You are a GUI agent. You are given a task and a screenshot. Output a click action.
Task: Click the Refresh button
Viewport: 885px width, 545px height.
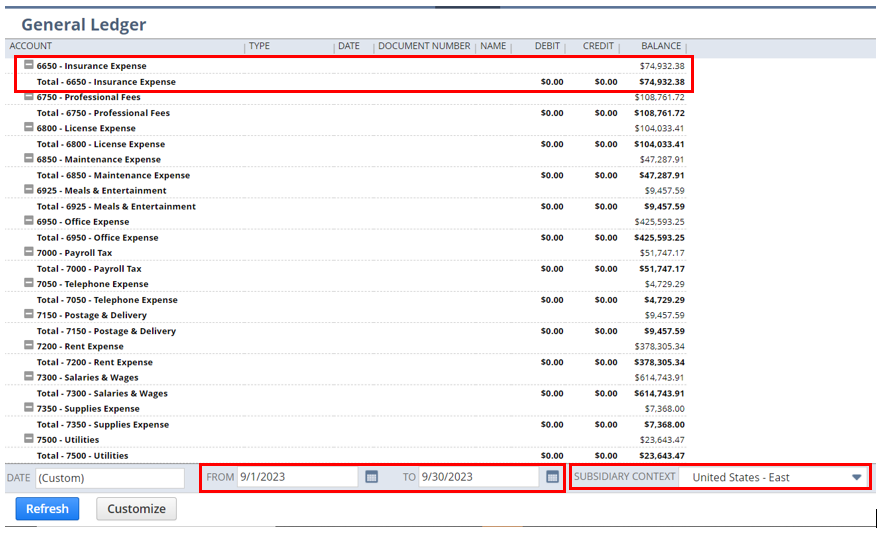point(47,509)
